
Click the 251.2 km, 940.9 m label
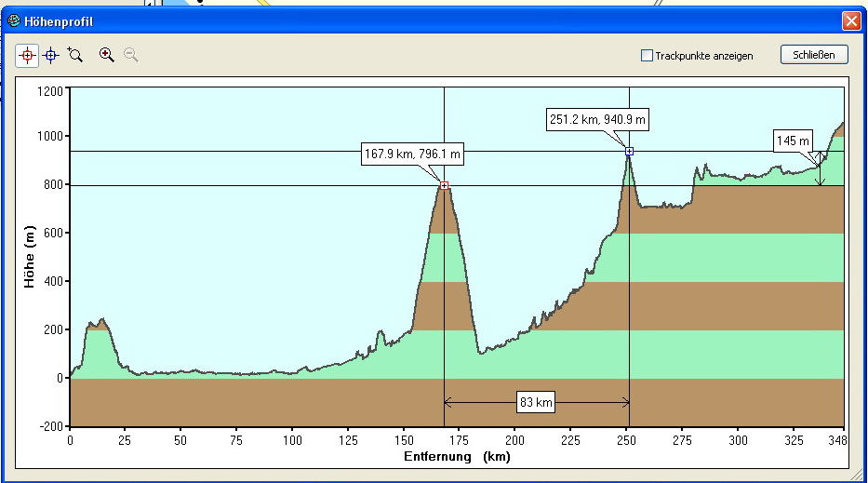coord(597,119)
